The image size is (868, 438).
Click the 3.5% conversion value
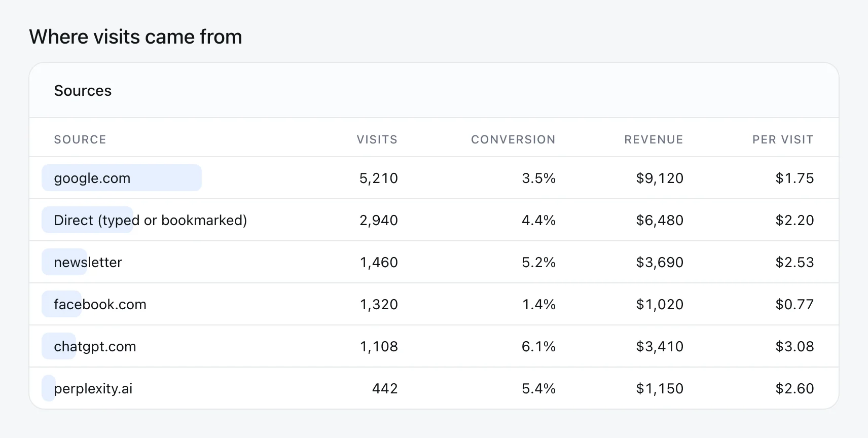click(539, 178)
